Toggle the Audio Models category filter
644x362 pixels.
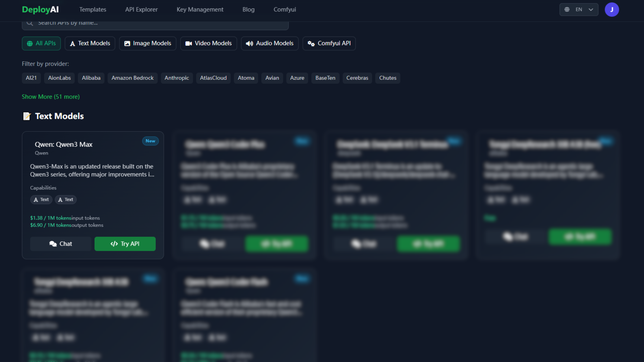tap(269, 43)
